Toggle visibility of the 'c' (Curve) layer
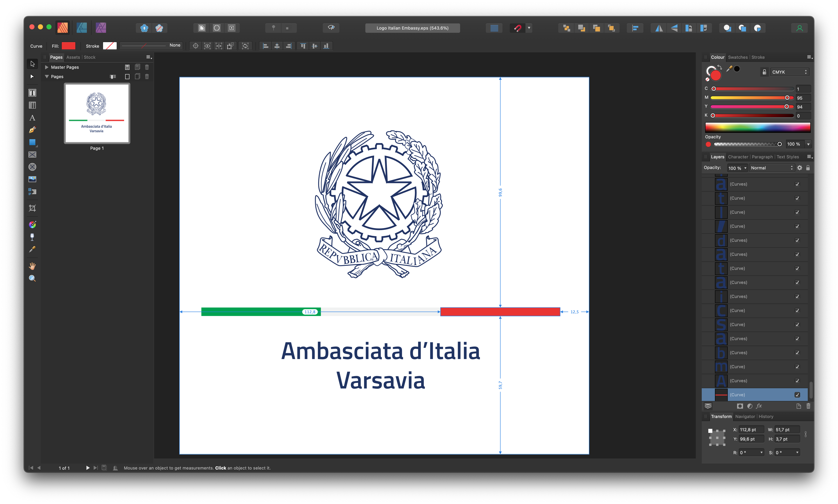This screenshot has height=504, width=838. point(797,310)
